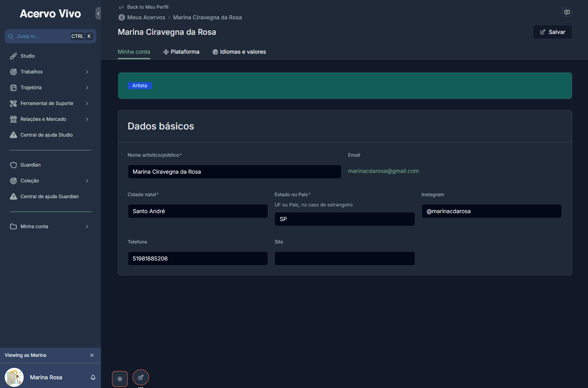Click the Artista badge
Image resolution: width=588 pixels, height=388 pixels.
pos(140,86)
